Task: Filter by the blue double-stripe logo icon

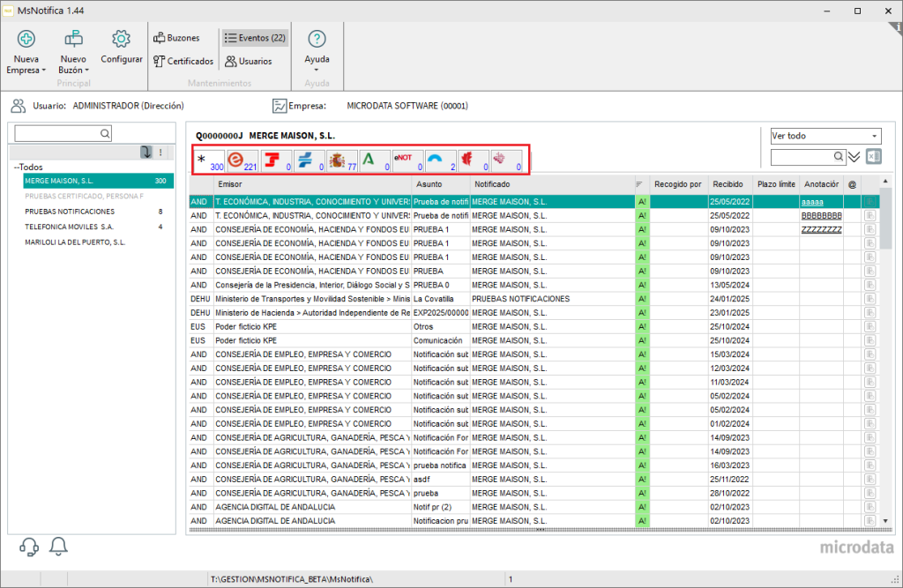Action: (x=310, y=160)
